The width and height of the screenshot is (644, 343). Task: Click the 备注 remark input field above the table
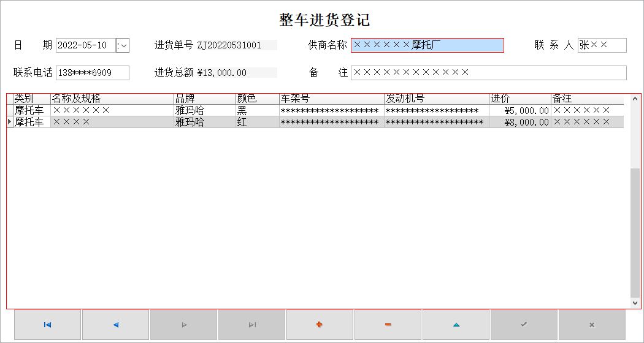(489, 73)
